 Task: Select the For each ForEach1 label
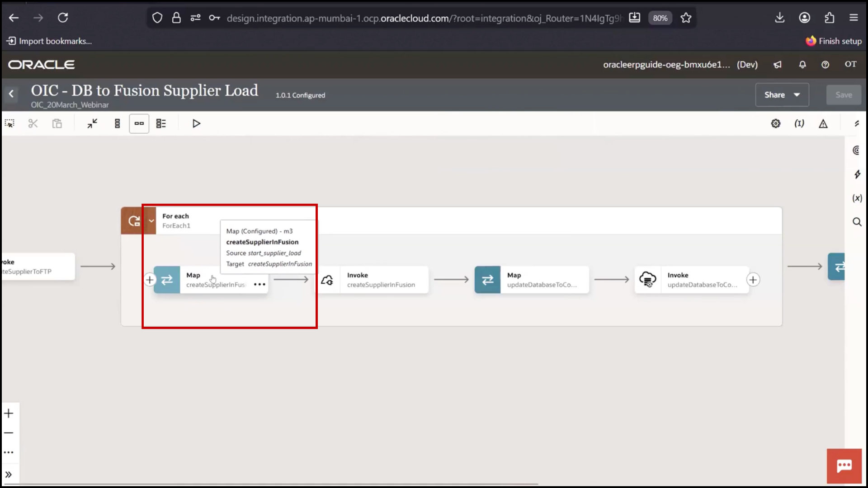(x=176, y=221)
